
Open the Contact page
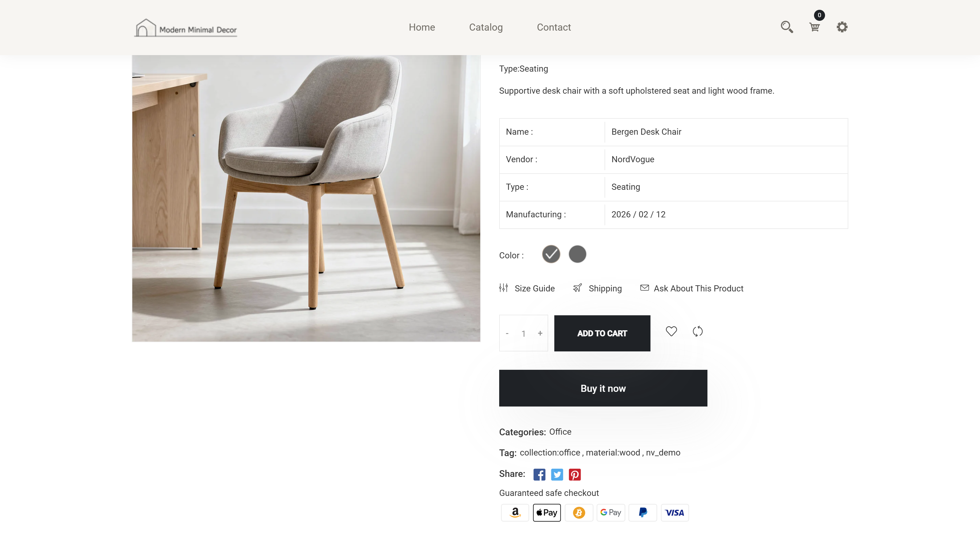[553, 27]
